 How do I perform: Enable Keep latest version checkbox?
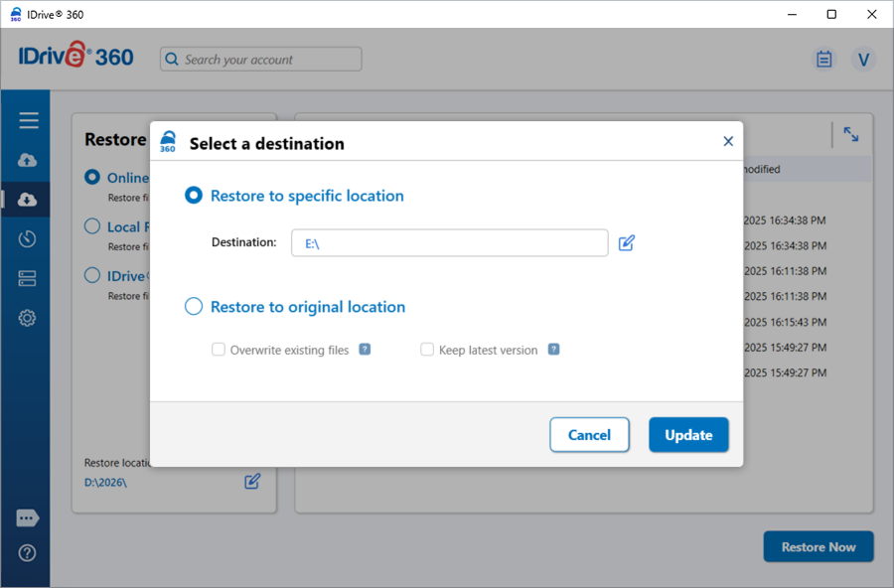pyautogui.click(x=427, y=350)
